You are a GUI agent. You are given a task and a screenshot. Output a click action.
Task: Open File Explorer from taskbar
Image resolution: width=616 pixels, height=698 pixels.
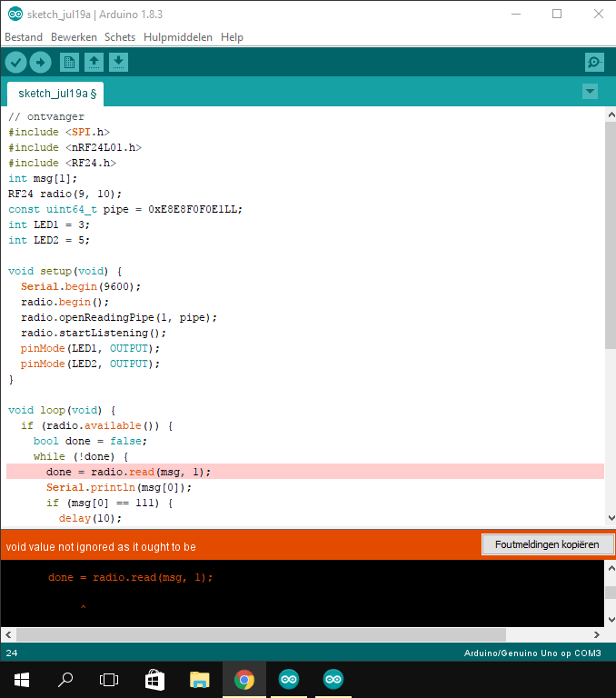(x=199, y=679)
